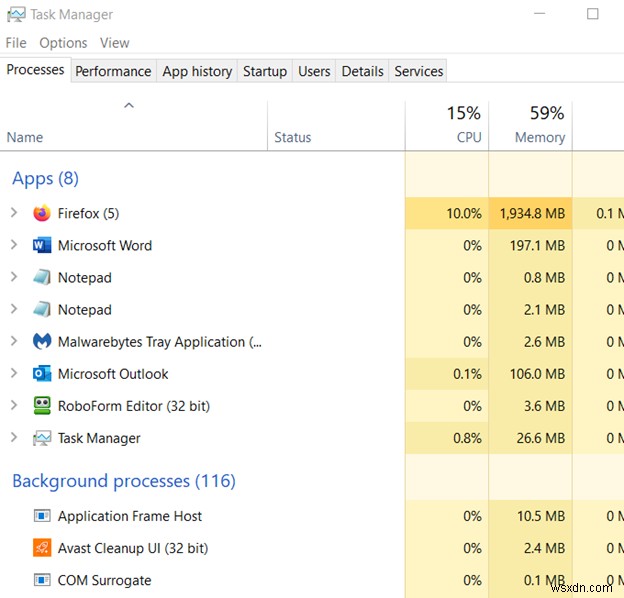Open the Users tab
Image resolution: width=624 pixels, height=598 pixels.
coord(314,71)
